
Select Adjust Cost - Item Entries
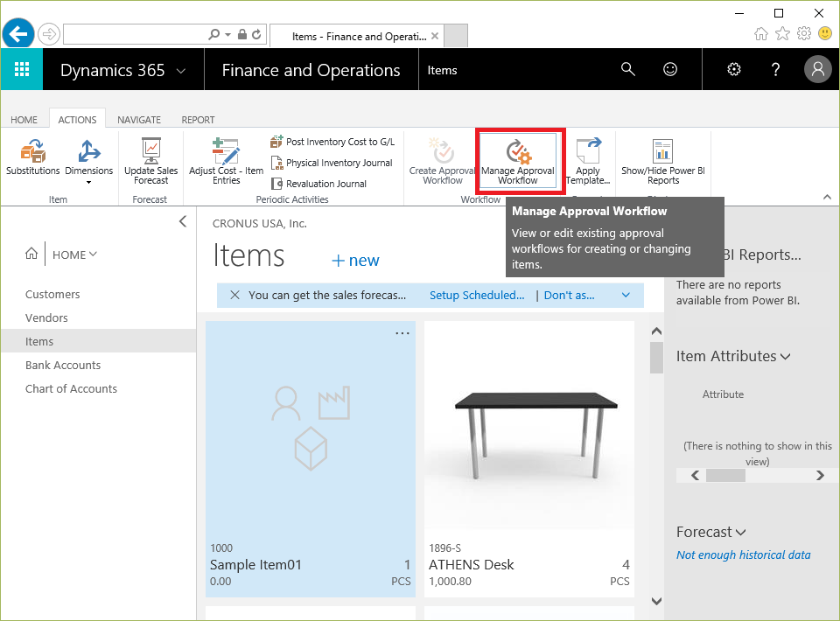[x=226, y=158]
